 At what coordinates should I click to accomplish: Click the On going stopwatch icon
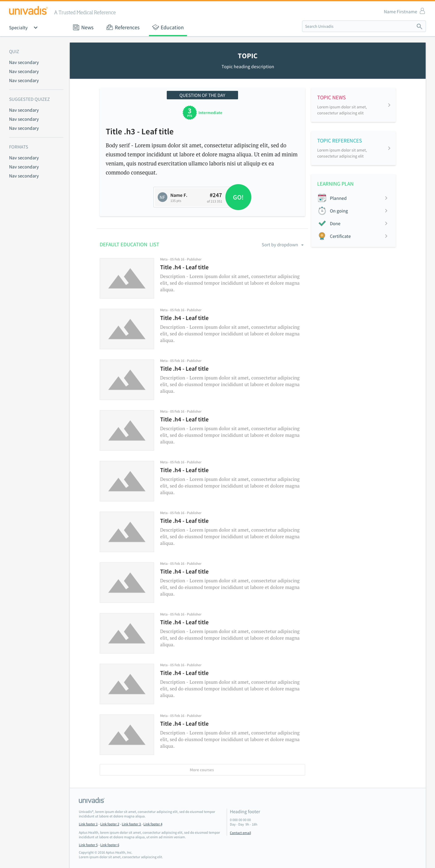click(322, 211)
